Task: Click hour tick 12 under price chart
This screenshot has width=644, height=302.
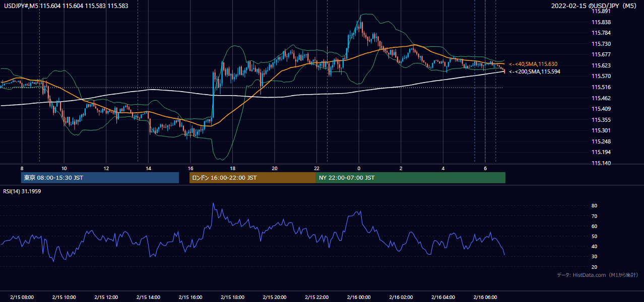Action: (106, 168)
